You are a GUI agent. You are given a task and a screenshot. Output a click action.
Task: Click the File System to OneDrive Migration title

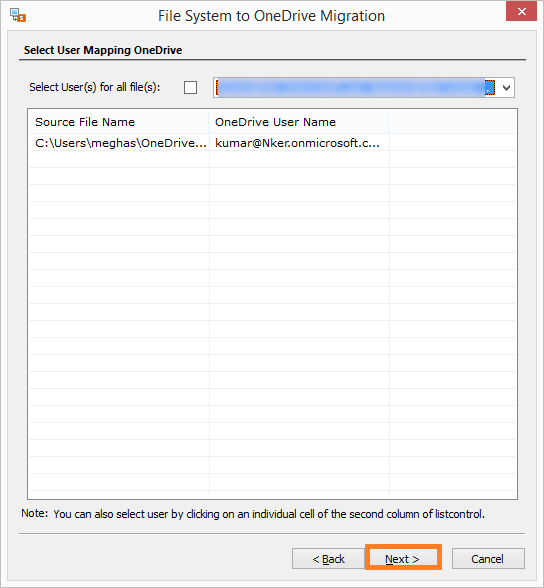[x=271, y=16]
